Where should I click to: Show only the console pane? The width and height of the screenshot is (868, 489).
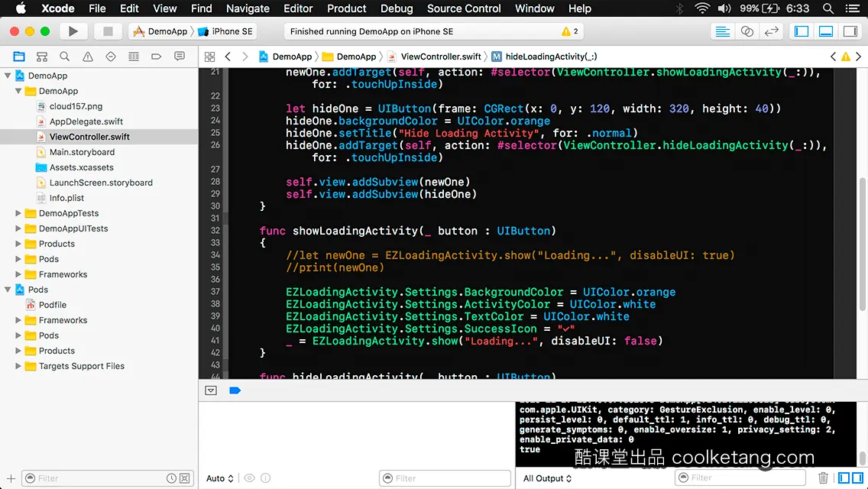pyautogui.click(x=857, y=478)
